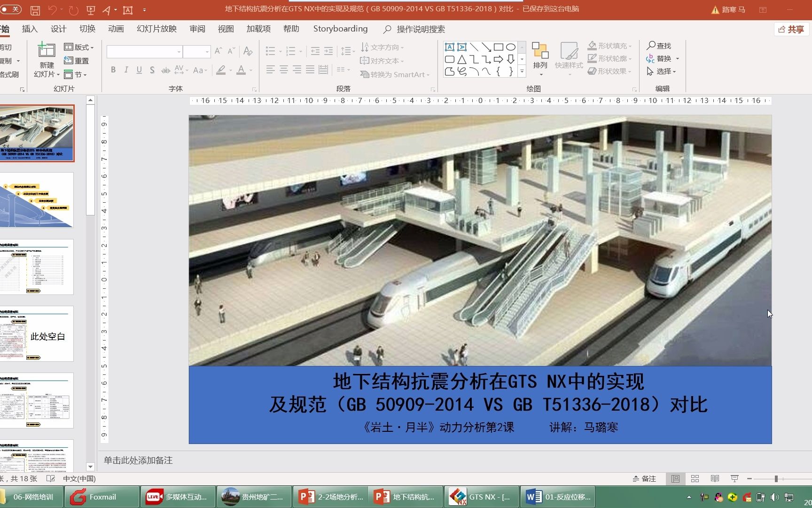Open the Design (设计) tab
This screenshot has width=812, height=508.
pos(58,29)
